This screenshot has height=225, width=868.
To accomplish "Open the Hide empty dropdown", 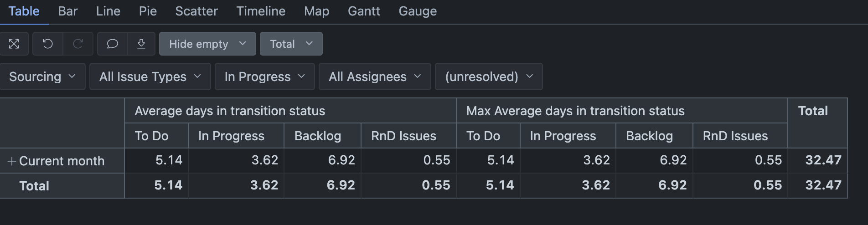I will tap(207, 44).
